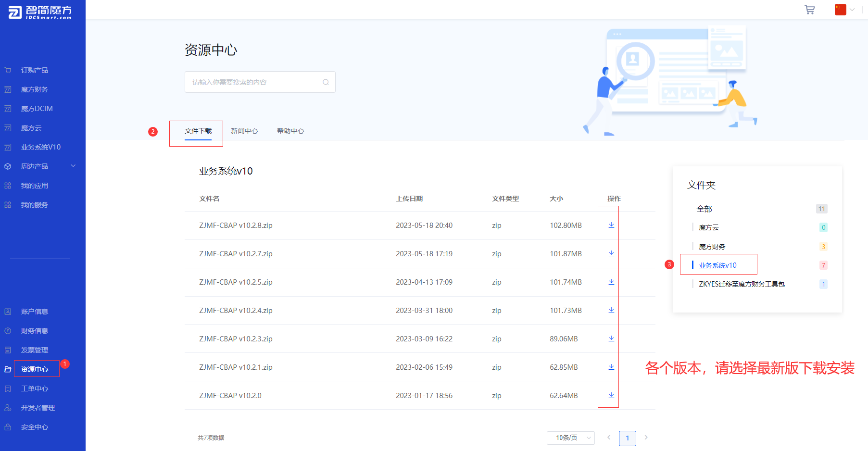This screenshot has width=868, height=451.
Task: Select the 魔方财务 folder in 文件夹 panel
Action: (712, 247)
